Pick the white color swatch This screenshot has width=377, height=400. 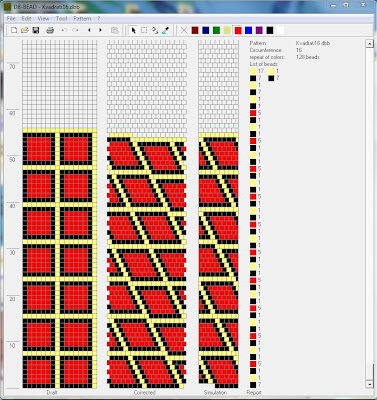point(281,30)
